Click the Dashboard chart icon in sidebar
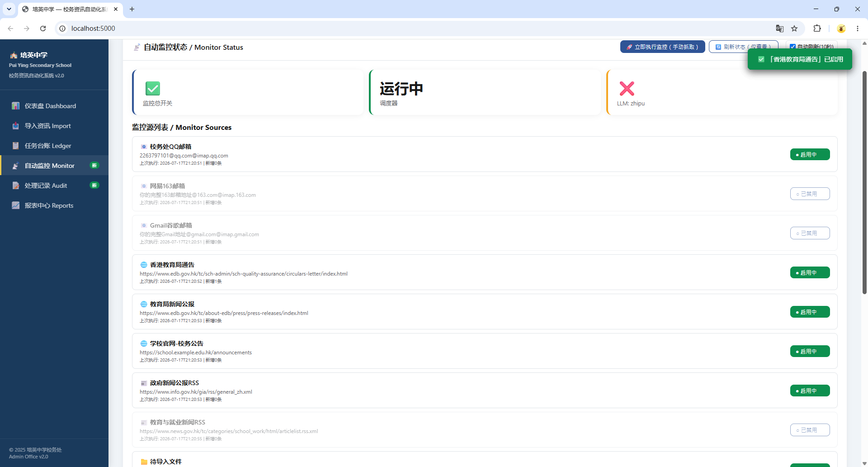 tap(16, 106)
